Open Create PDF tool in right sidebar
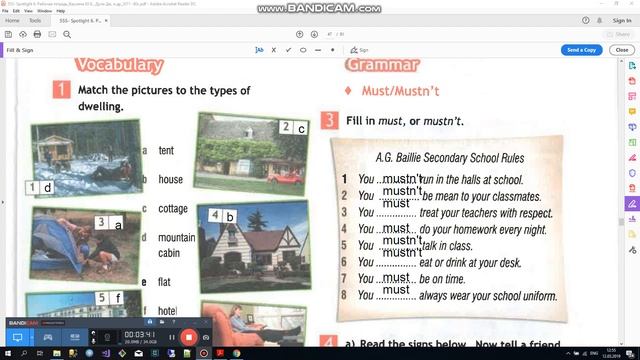The image size is (640, 360). pos(632,81)
